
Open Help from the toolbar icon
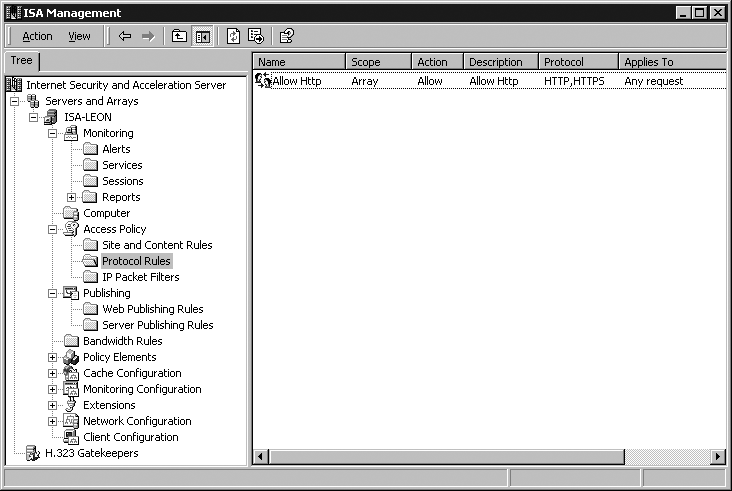286,36
